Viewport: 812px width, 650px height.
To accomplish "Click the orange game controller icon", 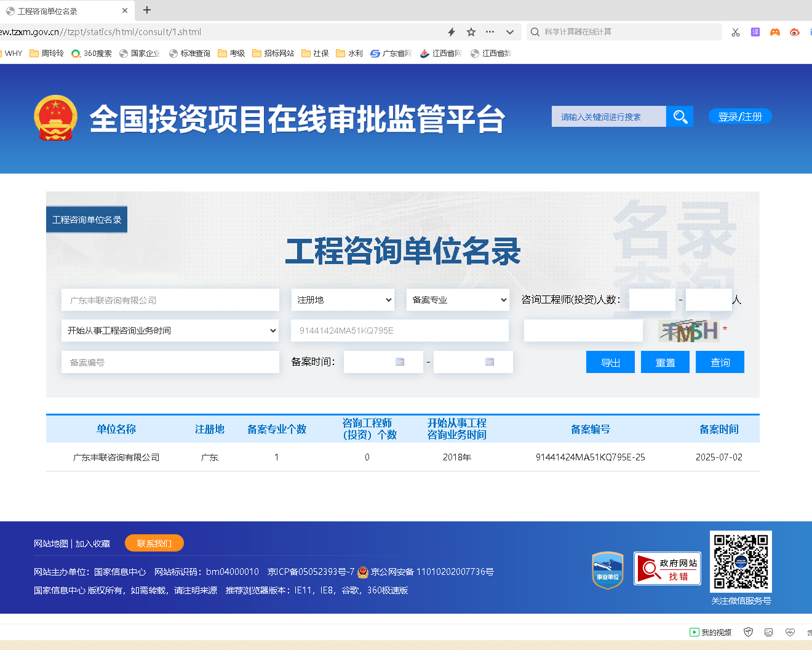I will coord(774,31).
